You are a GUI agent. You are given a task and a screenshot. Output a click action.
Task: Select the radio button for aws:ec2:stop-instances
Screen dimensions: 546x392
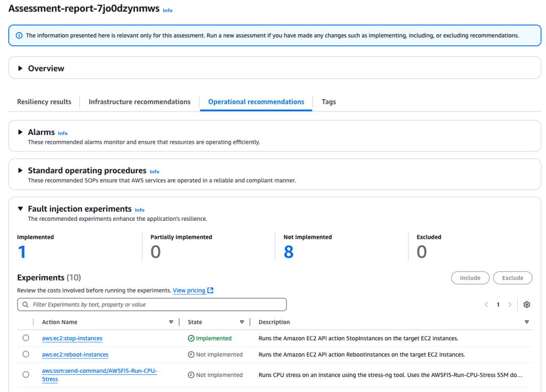[26, 338]
